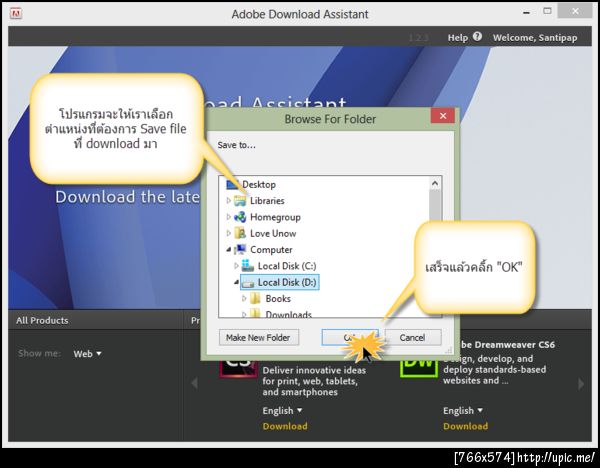Viewport: 600px width, 468px height.
Task: Select Libraries in folder tree
Action: [x=267, y=201]
